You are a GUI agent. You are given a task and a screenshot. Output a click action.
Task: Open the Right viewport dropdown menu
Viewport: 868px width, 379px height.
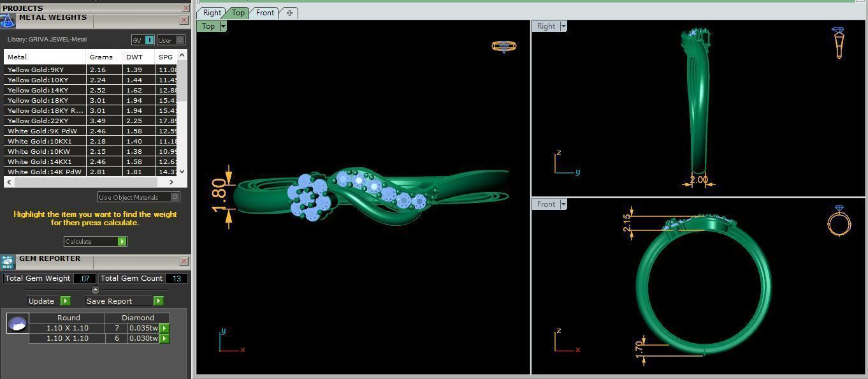click(x=563, y=26)
